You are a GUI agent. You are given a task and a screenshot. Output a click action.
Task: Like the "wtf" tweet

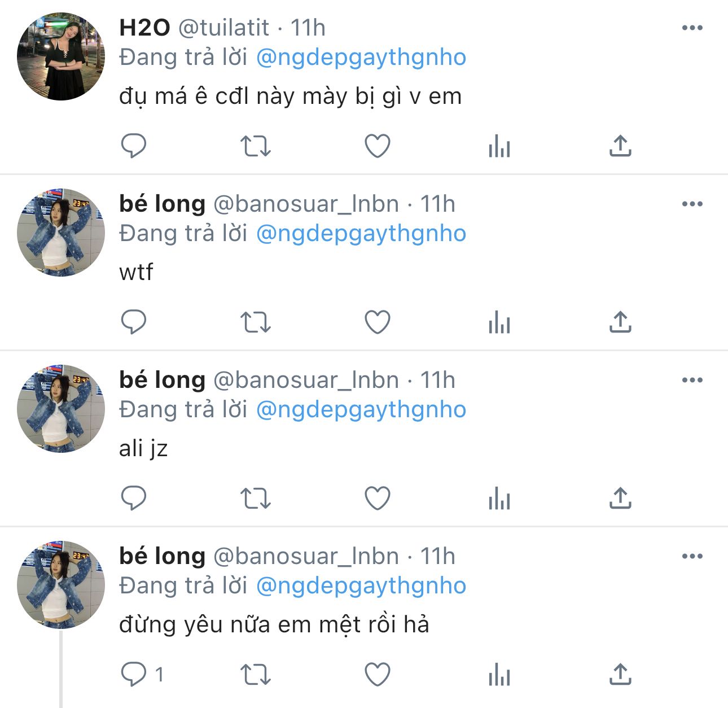pos(378,322)
